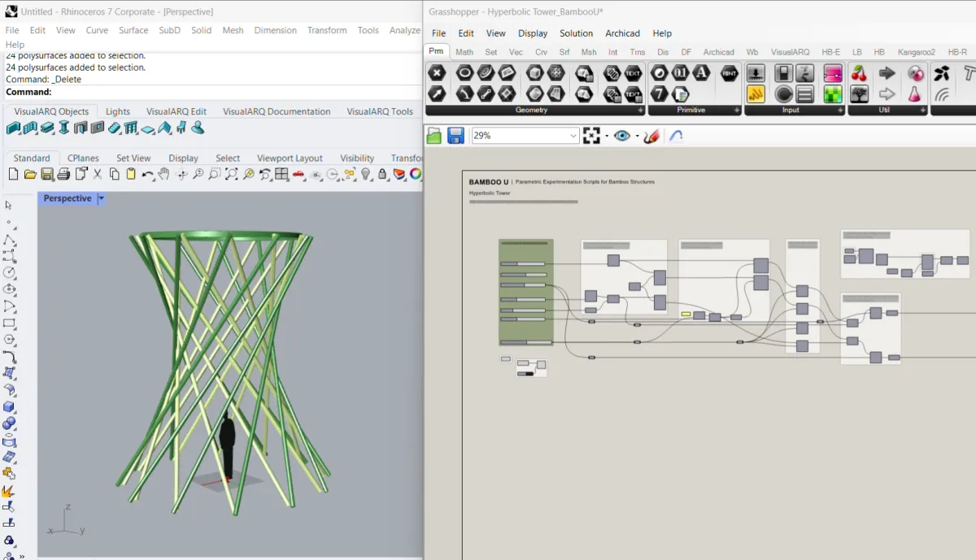Toggle the Grasshopper preview eye icon
The width and height of the screenshot is (976, 560).
coord(622,136)
